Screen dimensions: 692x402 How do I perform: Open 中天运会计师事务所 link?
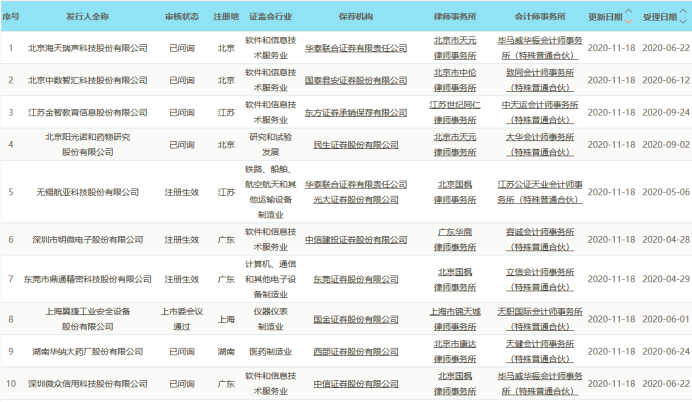tap(540, 113)
